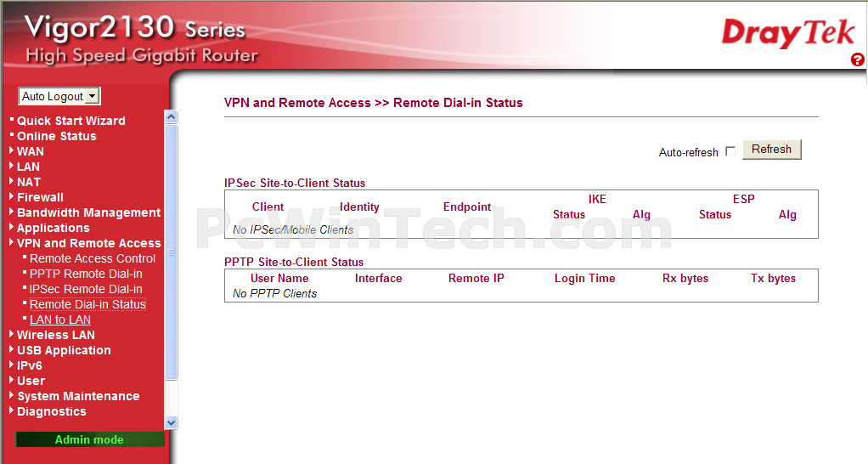The height and width of the screenshot is (464, 868).
Task: Click the Vigor2130 Series banner title
Action: tap(134, 27)
